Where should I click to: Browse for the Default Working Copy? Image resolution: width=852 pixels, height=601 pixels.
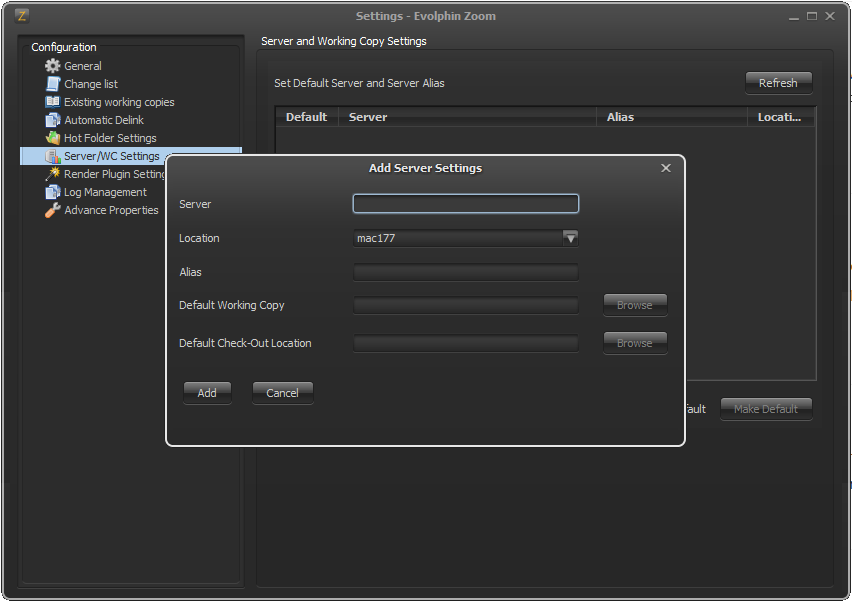point(635,305)
